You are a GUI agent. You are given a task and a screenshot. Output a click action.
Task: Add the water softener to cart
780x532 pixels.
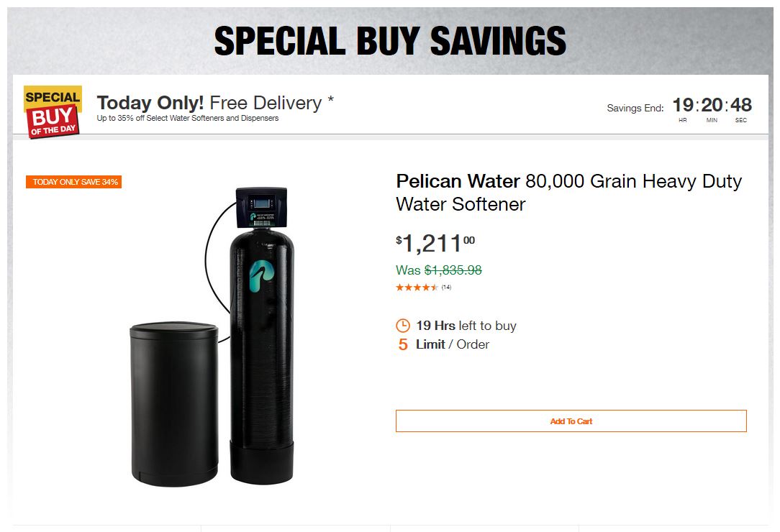[571, 421]
